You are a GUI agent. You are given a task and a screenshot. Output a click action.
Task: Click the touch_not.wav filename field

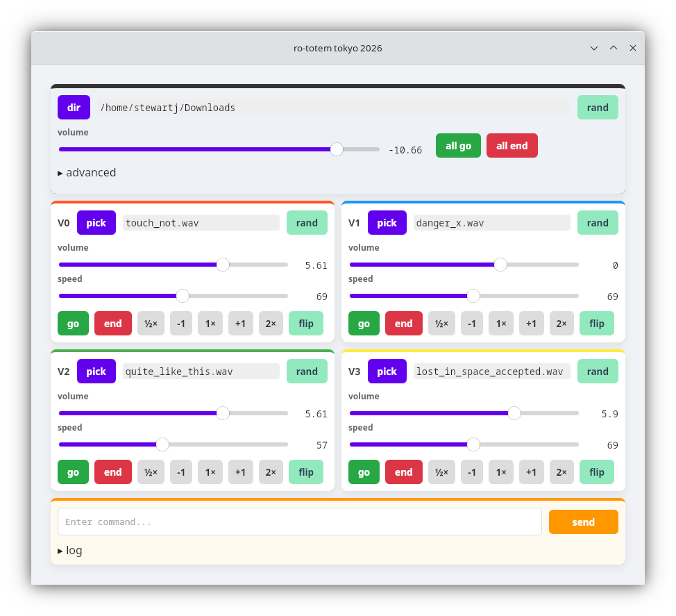[201, 223]
